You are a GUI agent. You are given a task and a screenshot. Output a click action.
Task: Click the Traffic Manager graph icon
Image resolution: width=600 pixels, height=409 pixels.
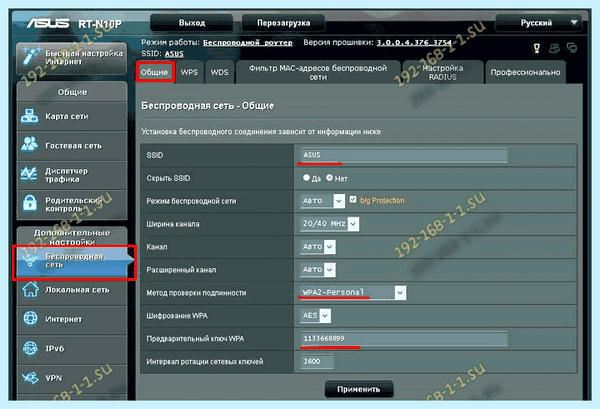pos(29,174)
